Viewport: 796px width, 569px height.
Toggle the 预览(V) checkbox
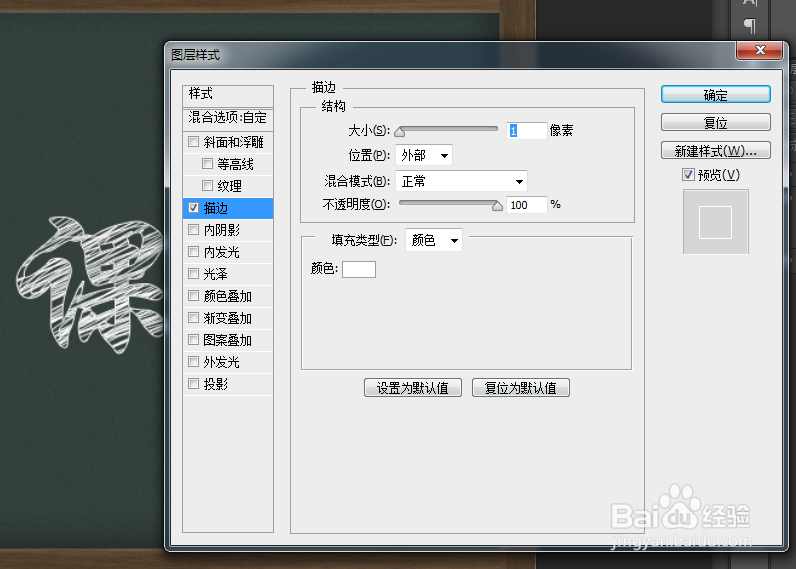(688, 175)
